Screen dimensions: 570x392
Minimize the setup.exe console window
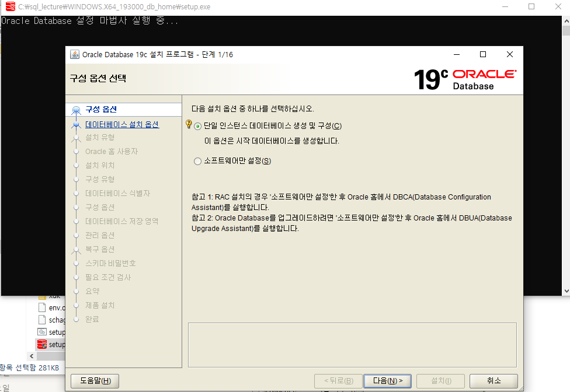505,6
